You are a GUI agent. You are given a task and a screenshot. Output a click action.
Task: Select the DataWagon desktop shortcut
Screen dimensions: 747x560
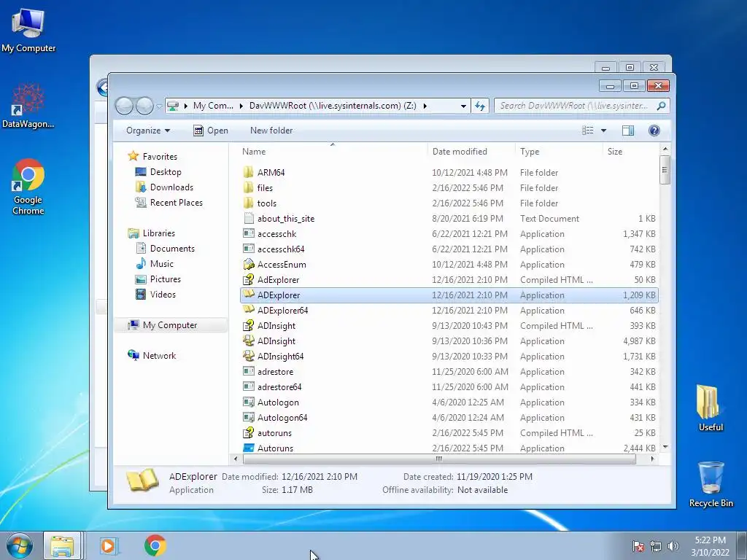click(28, 106)
